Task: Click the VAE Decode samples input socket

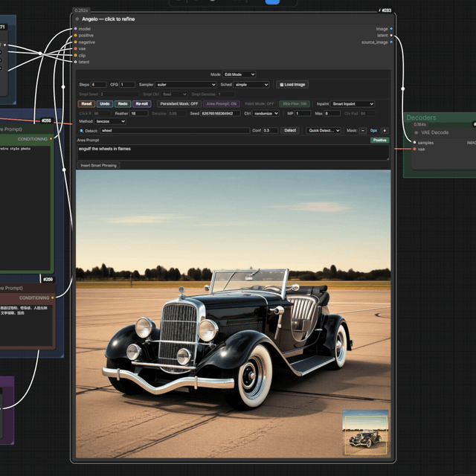Action: point(414,142)
